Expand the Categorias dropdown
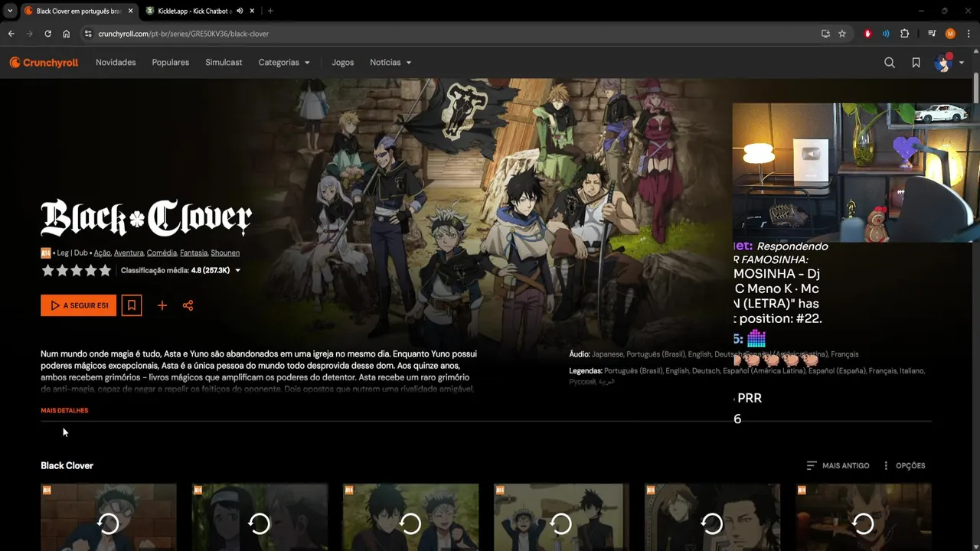This screenshot has width=980, height=551. tap(284, 63)
